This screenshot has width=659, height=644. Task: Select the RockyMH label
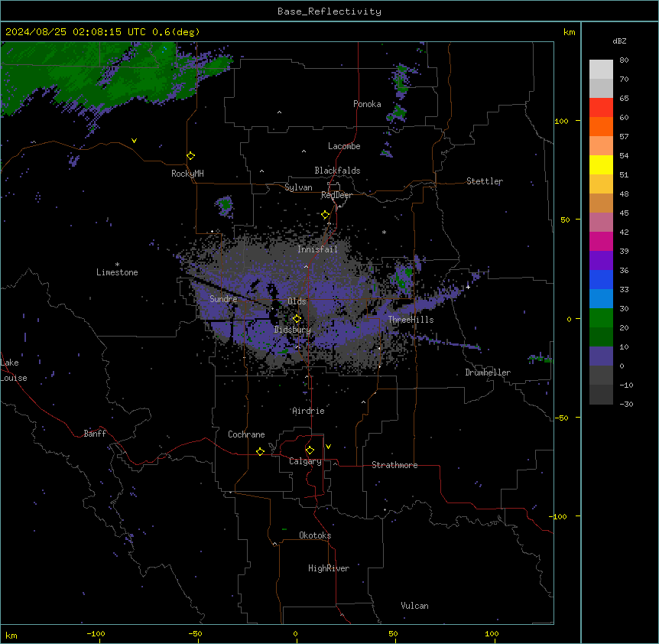(x=187, y=174)
